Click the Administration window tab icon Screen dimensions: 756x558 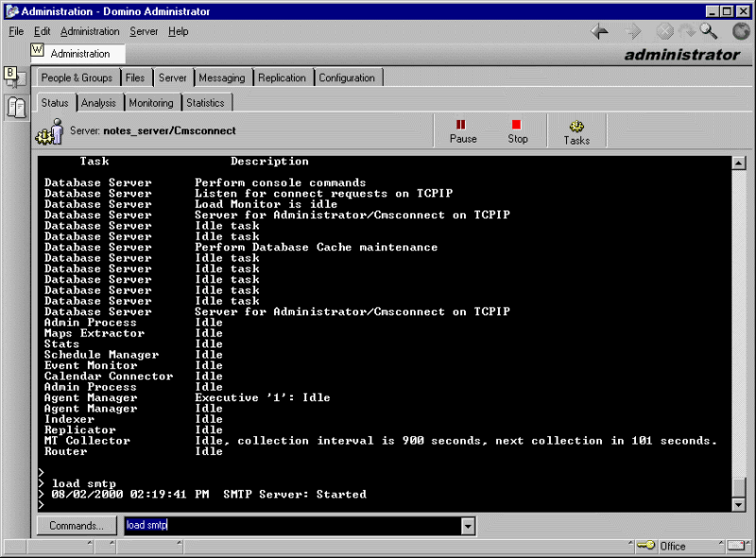point(38,50)
